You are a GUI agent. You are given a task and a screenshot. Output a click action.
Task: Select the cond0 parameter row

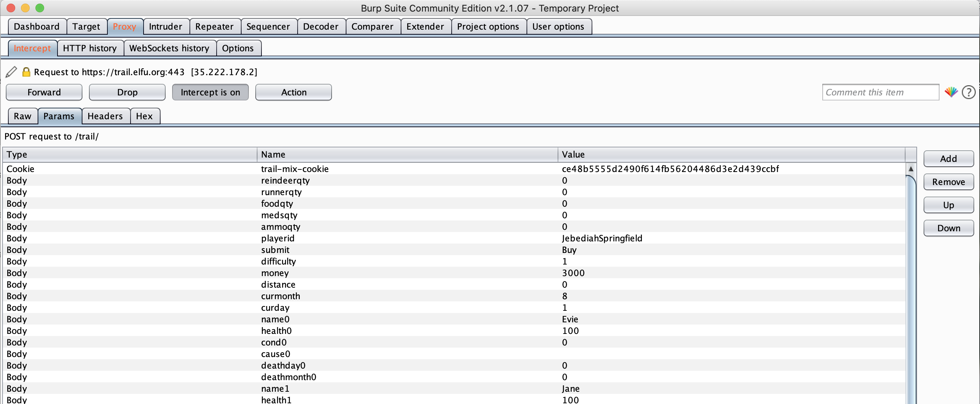[454, 343]
